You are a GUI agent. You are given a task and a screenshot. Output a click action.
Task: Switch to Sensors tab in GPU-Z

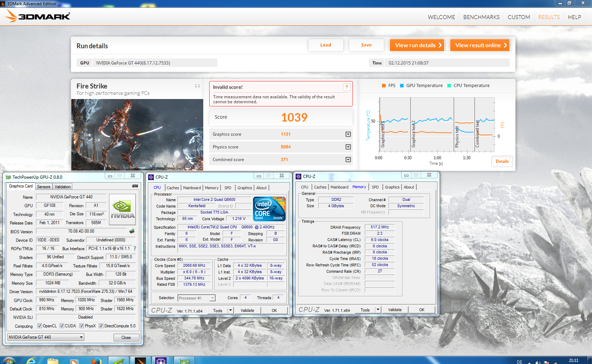point(44,187)
